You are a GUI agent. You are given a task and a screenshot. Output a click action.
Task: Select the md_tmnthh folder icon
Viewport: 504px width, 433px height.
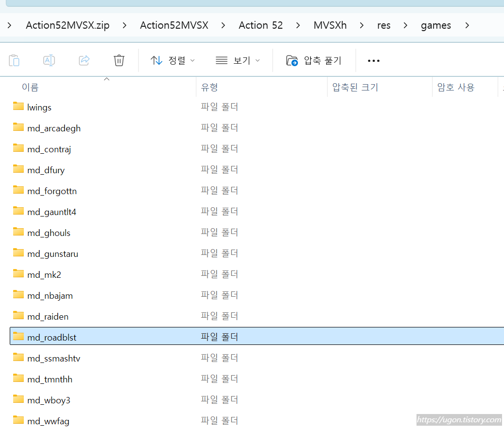(18, 378)
